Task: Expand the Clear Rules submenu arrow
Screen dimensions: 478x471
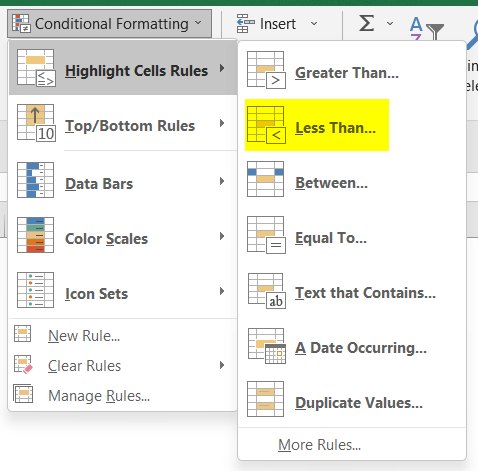Action: click(222, 365)
